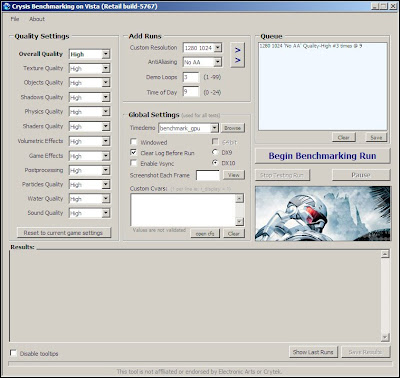Click the Demo Loops input field
400x378 pixels.
[x=191, y=77]
